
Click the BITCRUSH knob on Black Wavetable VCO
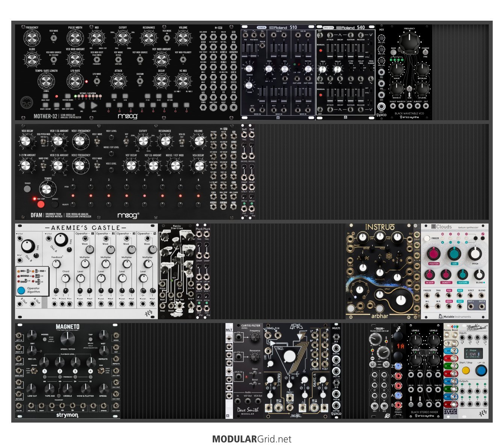[422, 69]
